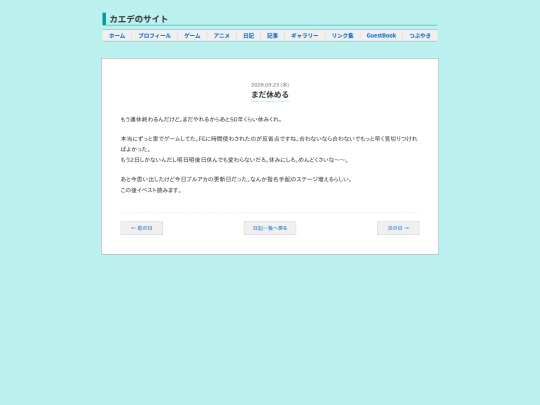Click the line starting もう2日しかないんだし
Screen dimensions: 540x405
pyautogui.click(x=235, y=160)
